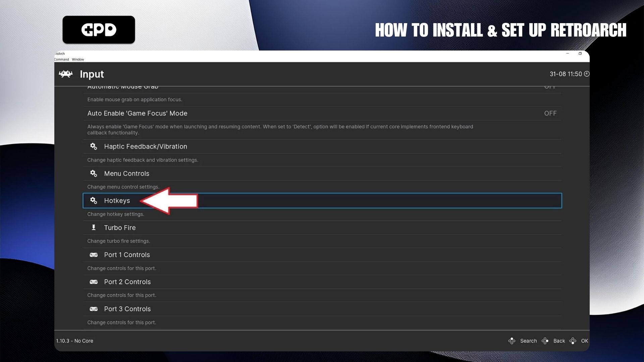The image size is (644, 362).
Task: Click the Haptic Feedback/Vibration gear icon
Action: (x=94, y=146)
